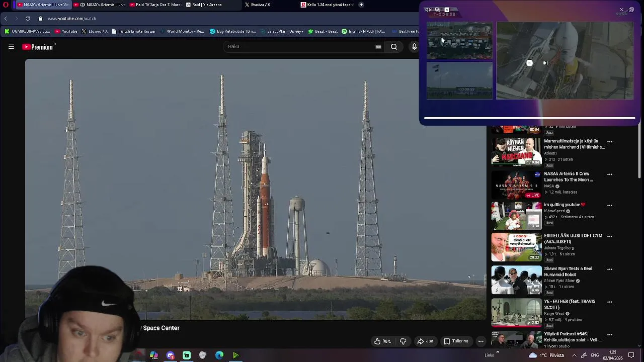
Task: Skip to next in pop-out player
Action: click(x=545, y=63)
